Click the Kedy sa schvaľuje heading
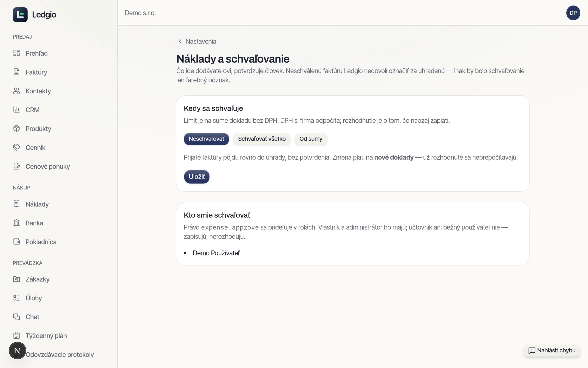Image resolution: width=588 pixels, height=368 pixels. tap(213, 109)
